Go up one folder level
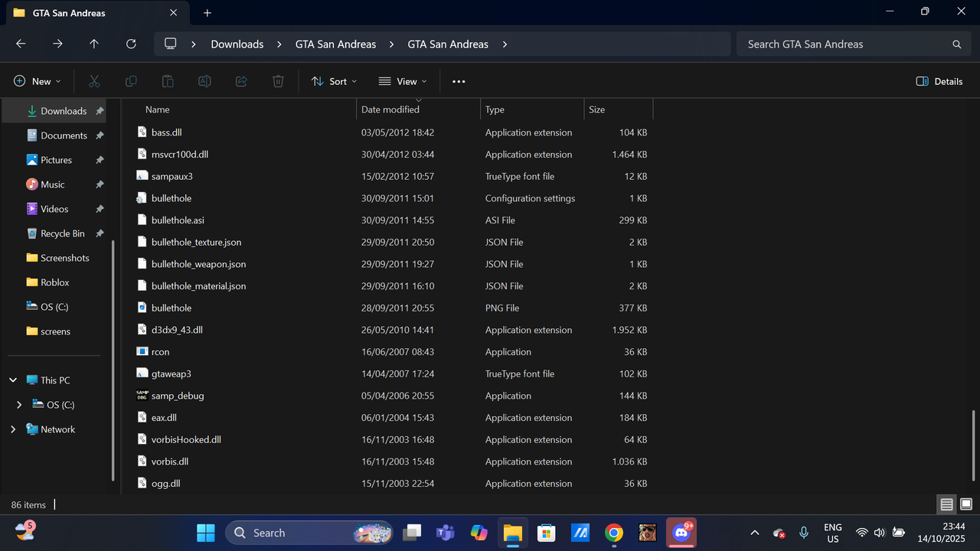This screenshot has width=980, height=551. (94, 44)
